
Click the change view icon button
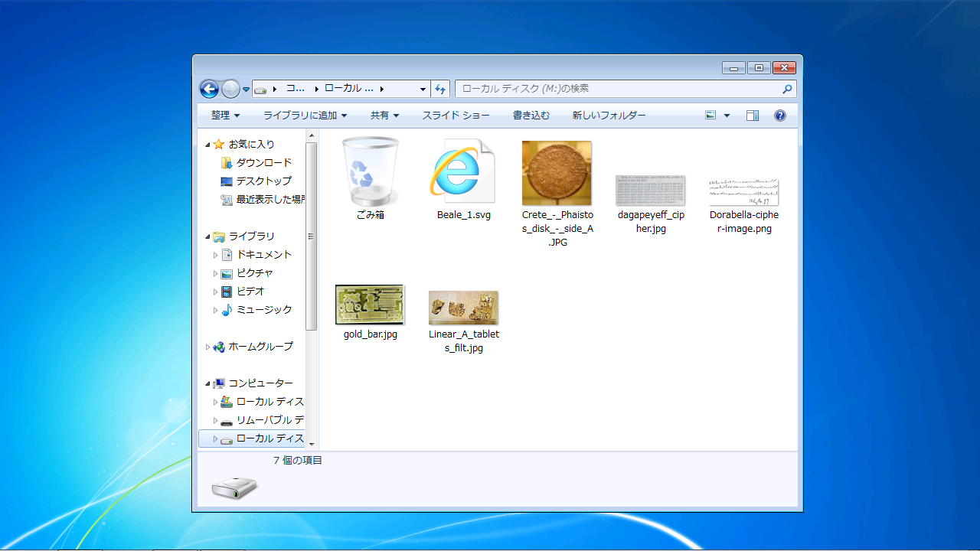click(710, 116)
